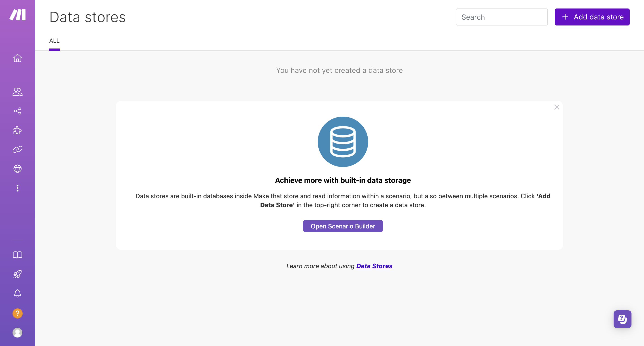
Task: Open Help orange question mark icon
Action: pyautogui.click(x=17, y=313)
